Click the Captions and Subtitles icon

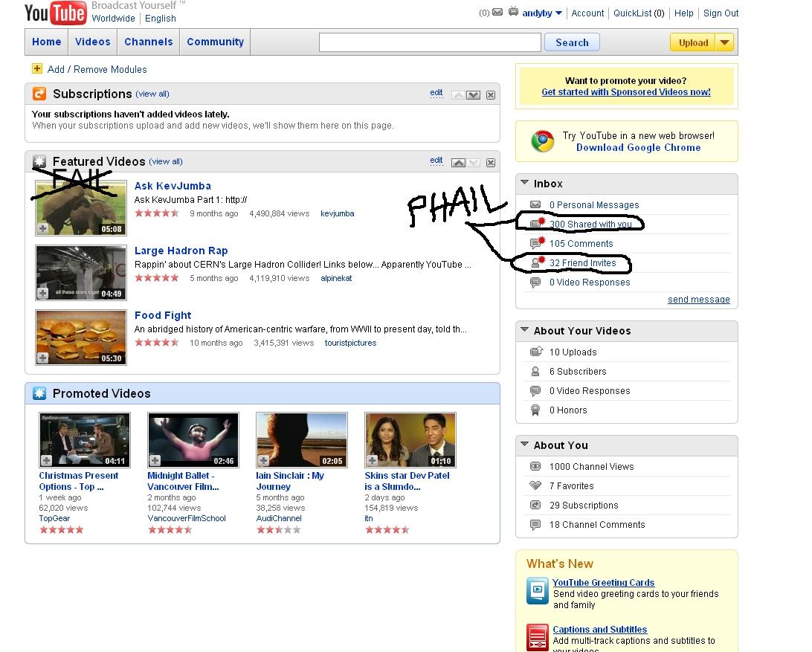point(538,637)
